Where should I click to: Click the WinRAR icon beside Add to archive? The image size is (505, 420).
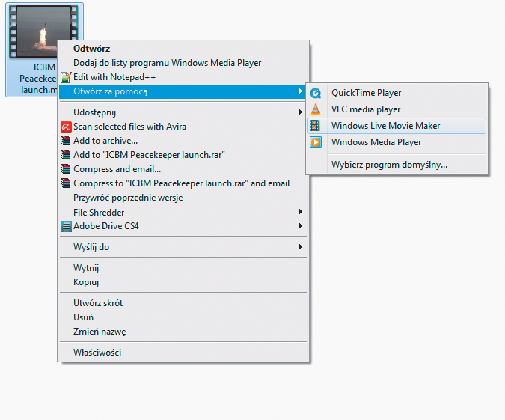(x=66, y=141)
